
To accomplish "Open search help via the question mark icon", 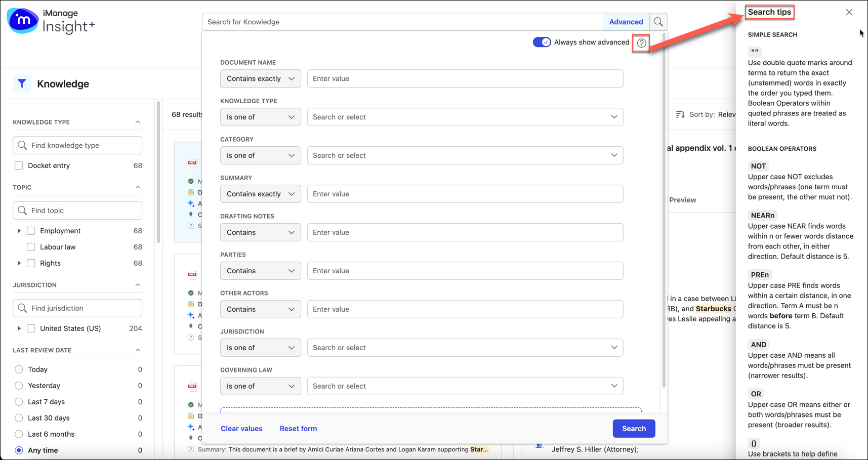I will 641,43.
